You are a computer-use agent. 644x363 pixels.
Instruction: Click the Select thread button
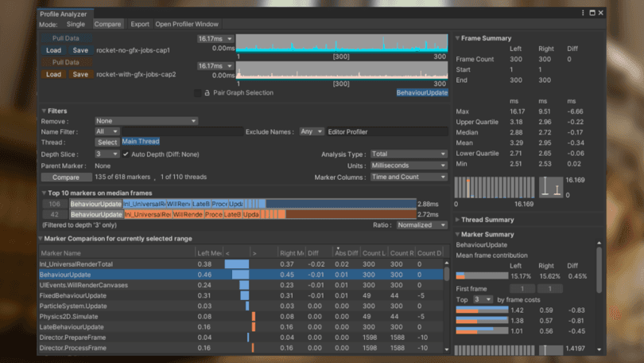[107, 142]
